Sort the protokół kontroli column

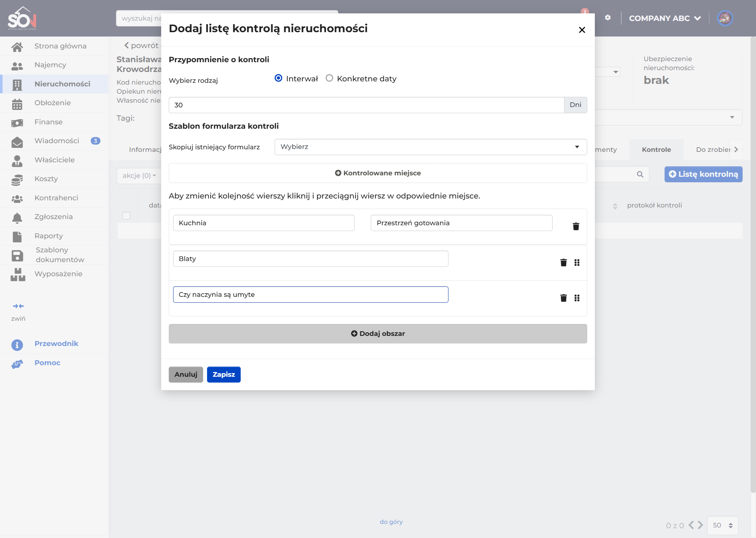[x=615, y=206]
